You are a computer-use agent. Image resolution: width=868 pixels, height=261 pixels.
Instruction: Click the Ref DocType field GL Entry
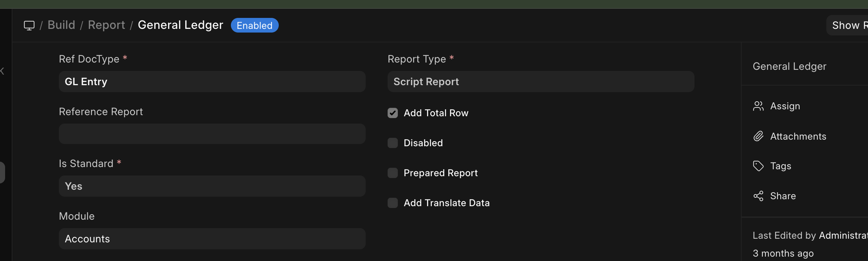(212, 82)
